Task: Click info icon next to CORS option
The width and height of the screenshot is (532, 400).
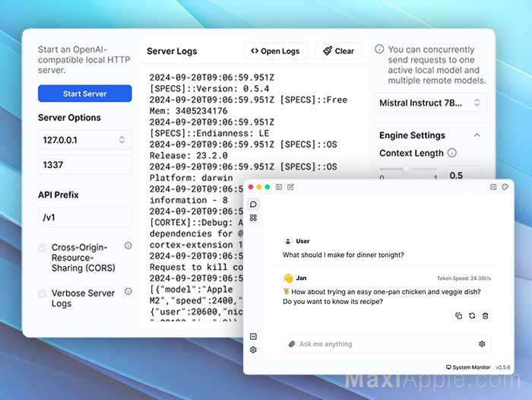Action: pyautogui.click(x=128, y=246)
